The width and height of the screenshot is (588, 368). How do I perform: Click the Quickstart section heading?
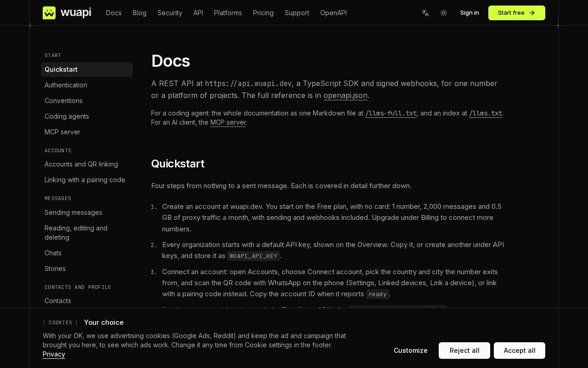[x=178, y=164]
